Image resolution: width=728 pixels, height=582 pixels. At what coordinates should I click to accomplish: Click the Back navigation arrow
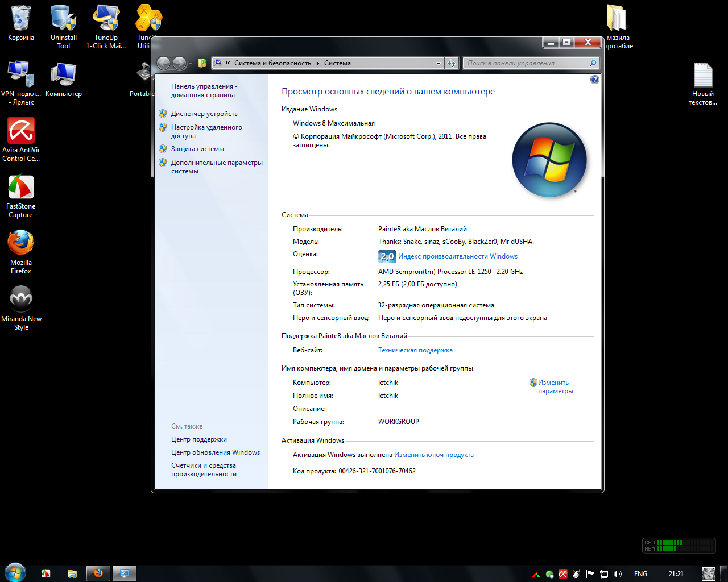163,63
